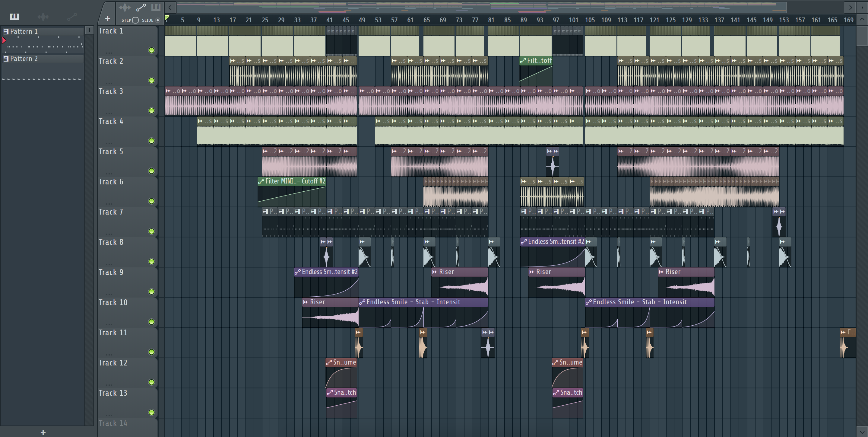Click the Pattern 2 piano-roll icon

tap(6, 59)
